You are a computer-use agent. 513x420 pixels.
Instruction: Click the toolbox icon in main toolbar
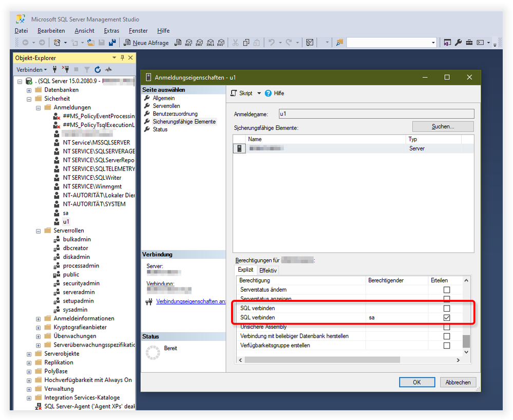click(x=469, y=43)
